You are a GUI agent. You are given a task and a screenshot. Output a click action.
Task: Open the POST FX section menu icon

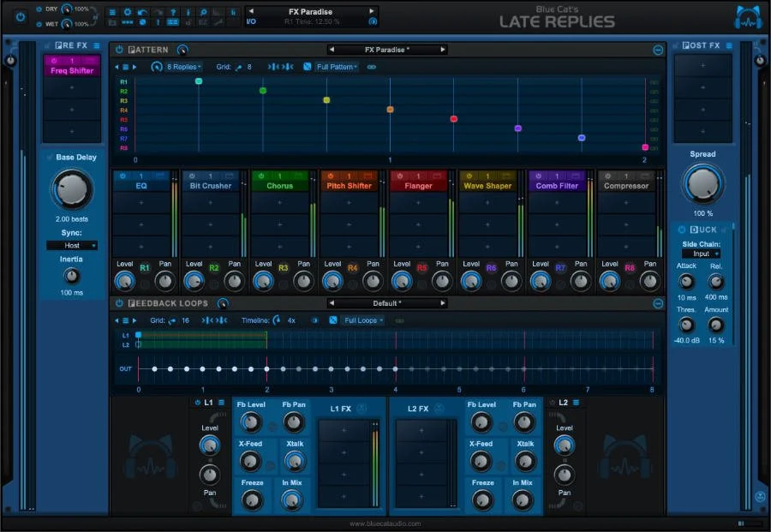coord(729,45)
